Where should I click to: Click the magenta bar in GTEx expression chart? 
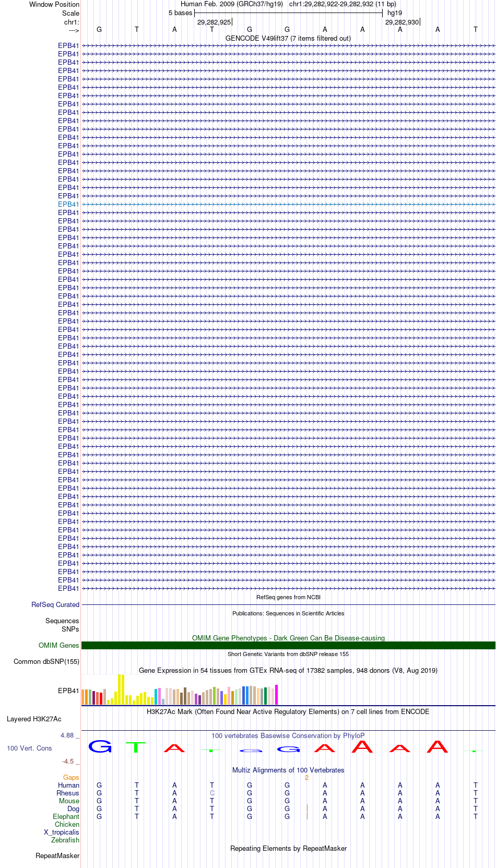coord(277,695)
